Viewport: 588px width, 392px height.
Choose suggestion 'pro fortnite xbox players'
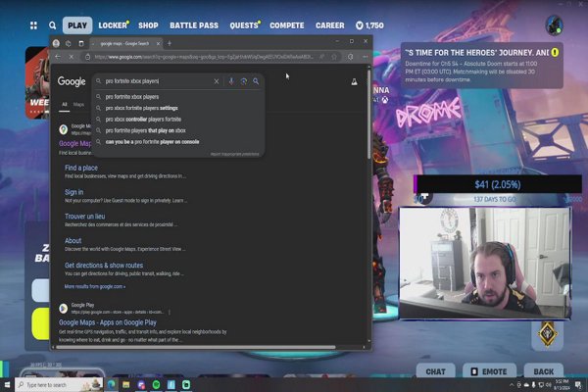(178, 97)
